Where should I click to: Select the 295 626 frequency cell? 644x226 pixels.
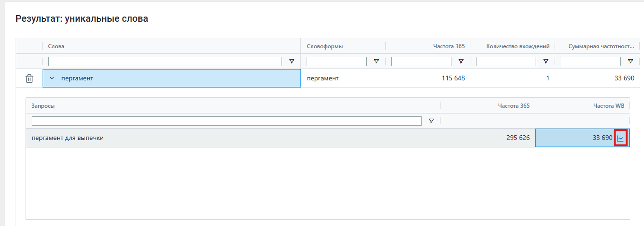tap(488, 138)
